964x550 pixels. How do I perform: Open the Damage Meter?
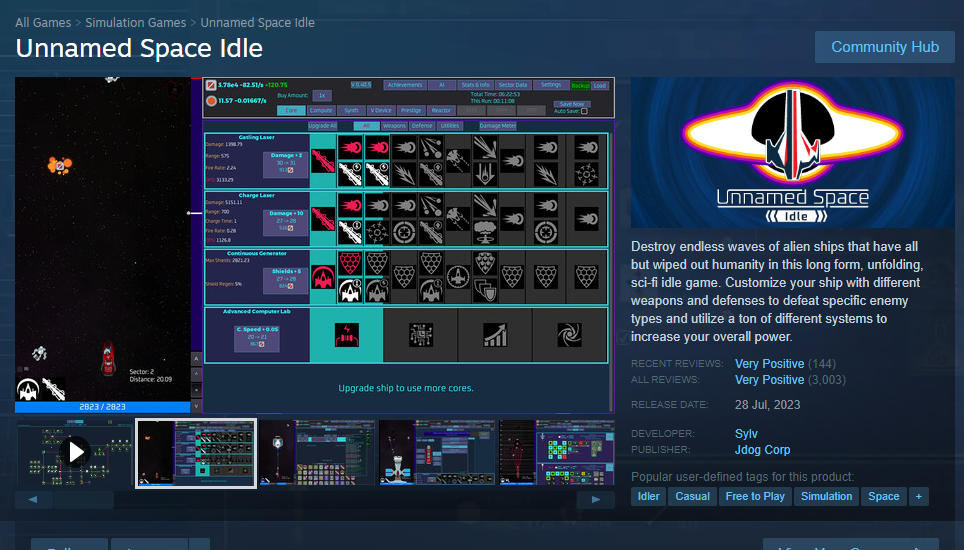click(498, 126)
